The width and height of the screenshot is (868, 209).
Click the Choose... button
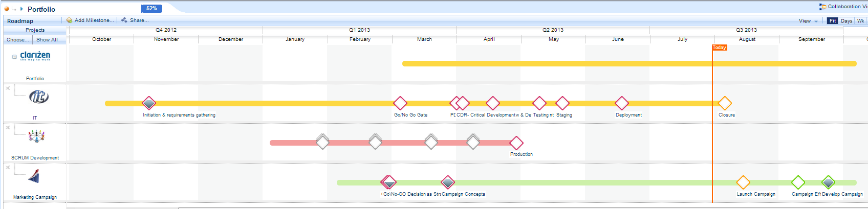(17, 39)
